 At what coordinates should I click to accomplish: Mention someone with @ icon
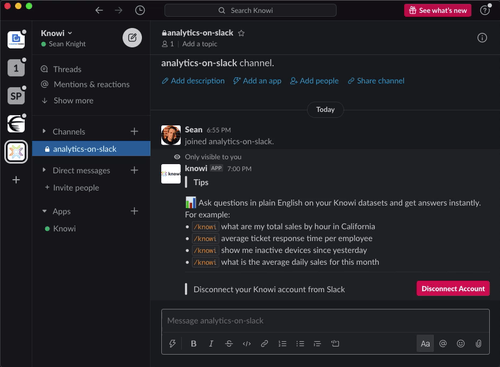point(443,344)
